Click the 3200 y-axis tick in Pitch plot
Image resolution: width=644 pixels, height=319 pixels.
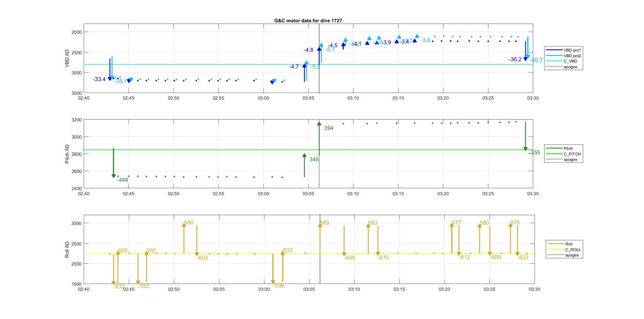point(76,120)
